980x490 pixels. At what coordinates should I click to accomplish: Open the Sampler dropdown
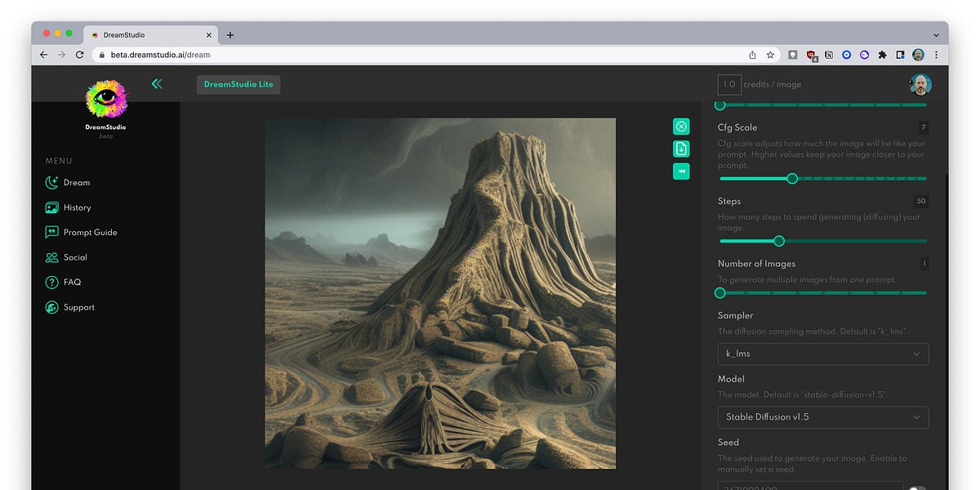(x=822, y=354)
